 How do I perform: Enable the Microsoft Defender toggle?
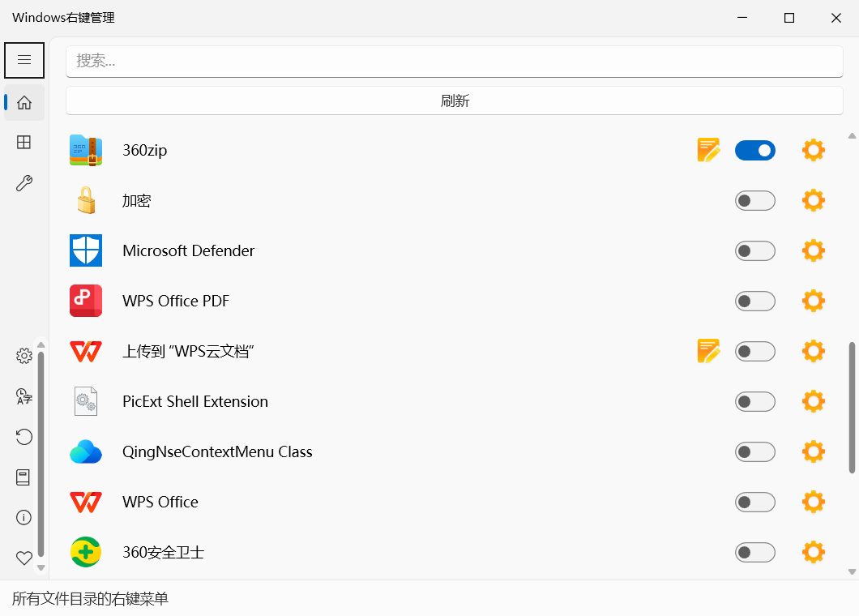pyautogui.click(x=755, y=251)
